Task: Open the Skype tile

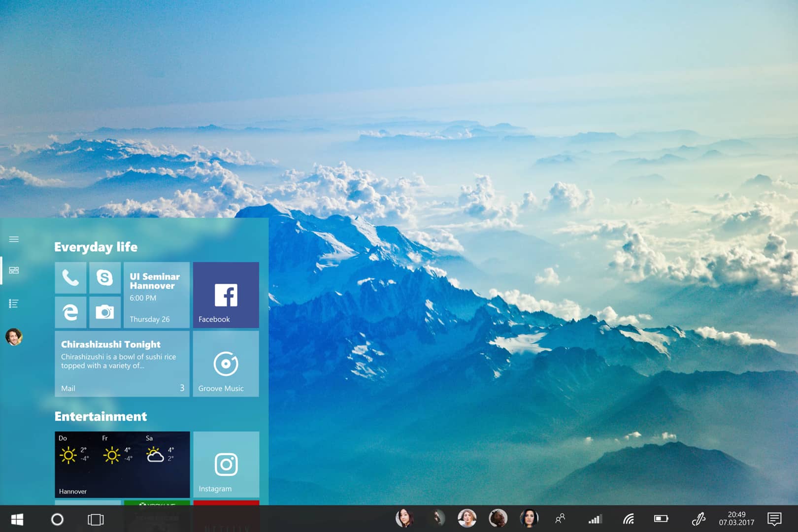Action: (105, 278)
